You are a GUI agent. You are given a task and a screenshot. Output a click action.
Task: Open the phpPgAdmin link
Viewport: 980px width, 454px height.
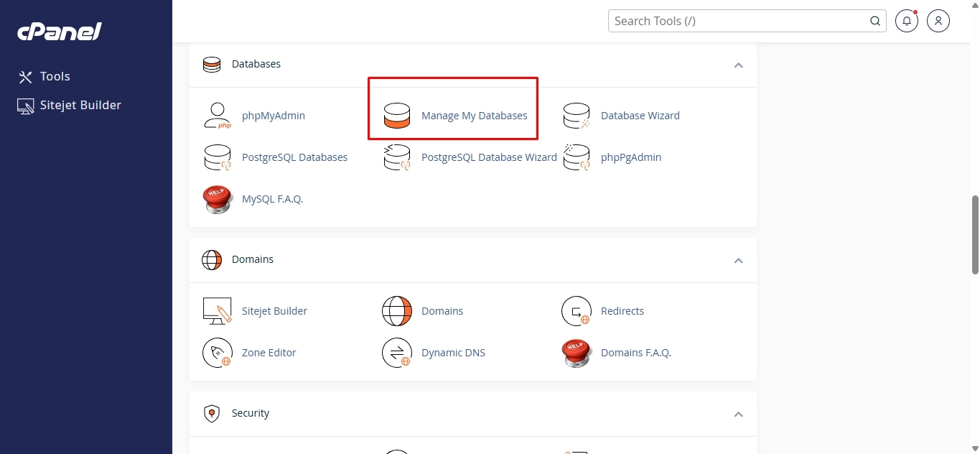(631, 157)
